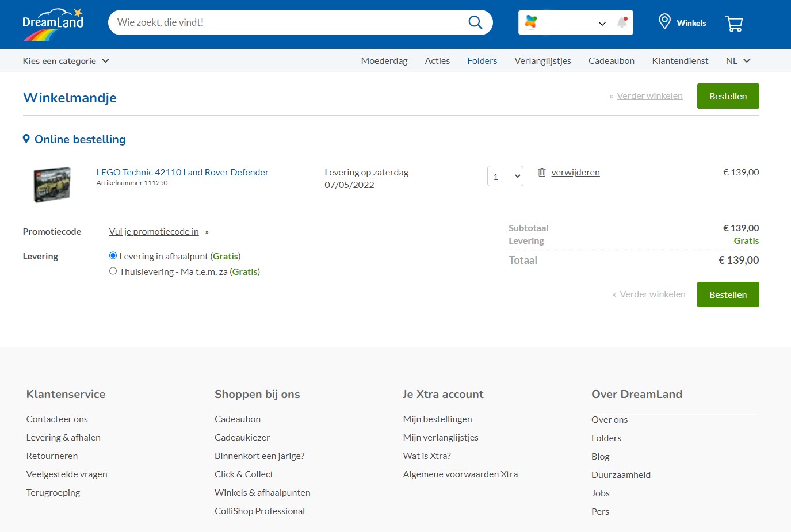Open Algemene voorwaarden Xtra link

460,474
